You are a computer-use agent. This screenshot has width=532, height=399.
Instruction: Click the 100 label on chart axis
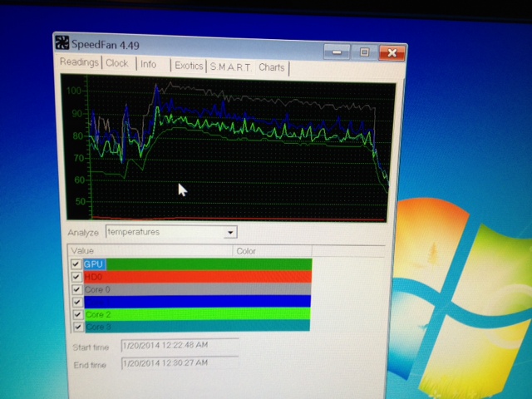point(74,91)
